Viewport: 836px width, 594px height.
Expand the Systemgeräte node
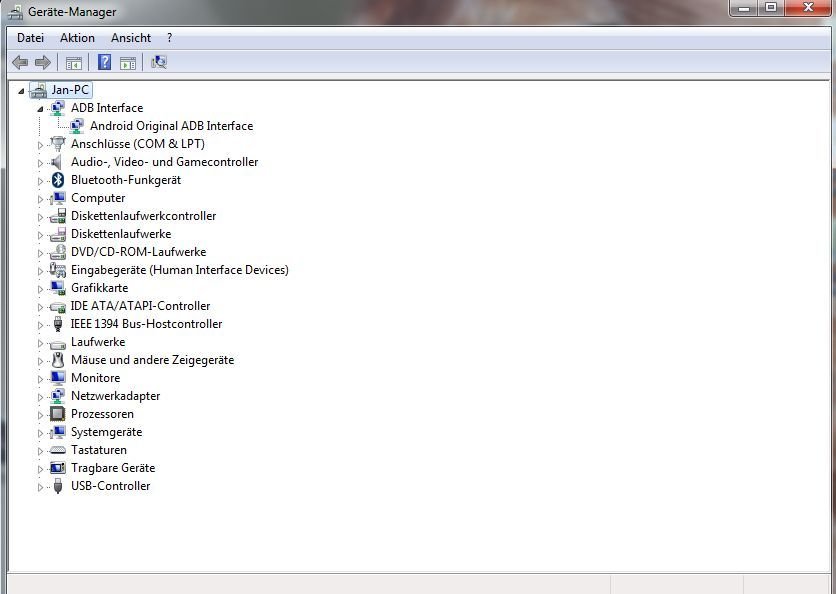pyautogui.click(x=40, y=433)
